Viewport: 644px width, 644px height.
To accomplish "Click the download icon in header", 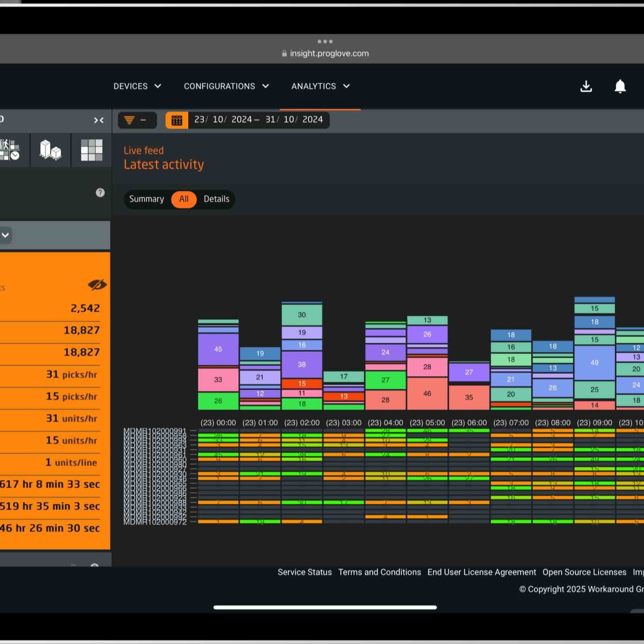I will (x=586, y=86).
